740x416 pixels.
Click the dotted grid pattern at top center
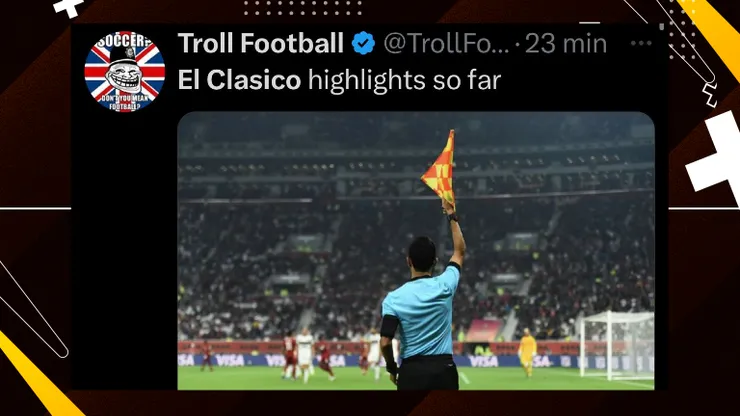pos(303,8)
